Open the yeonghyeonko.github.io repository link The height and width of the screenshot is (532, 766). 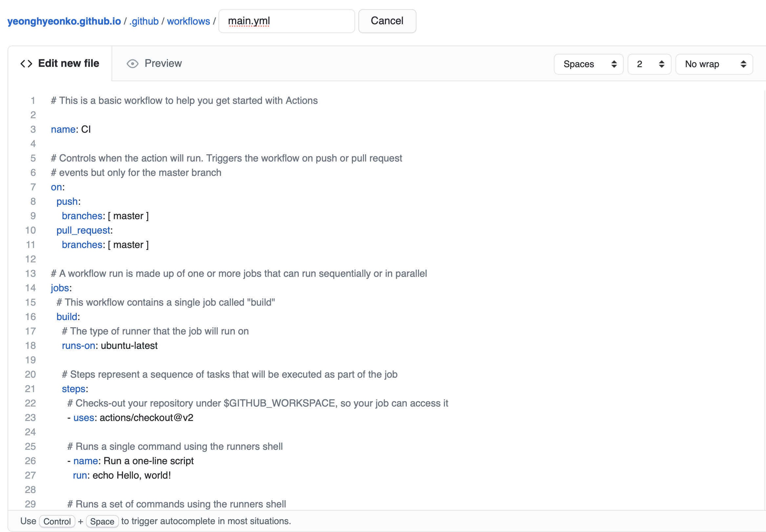point(64,21)
